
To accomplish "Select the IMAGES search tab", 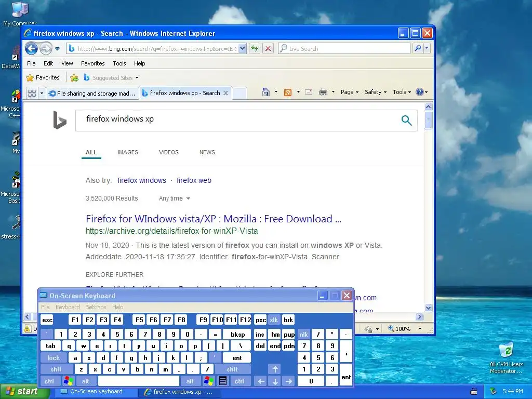I will pyautogui.click(x=128, y=152).
